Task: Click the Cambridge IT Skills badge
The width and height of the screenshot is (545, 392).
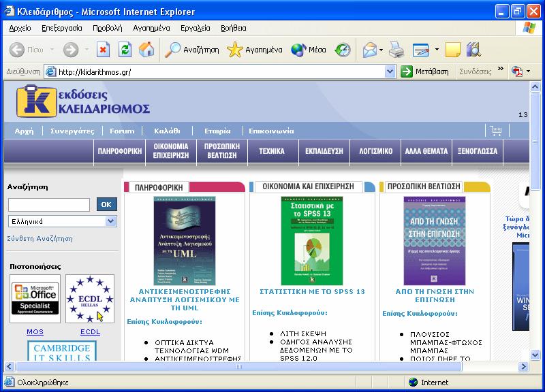Action: [62, 351]
